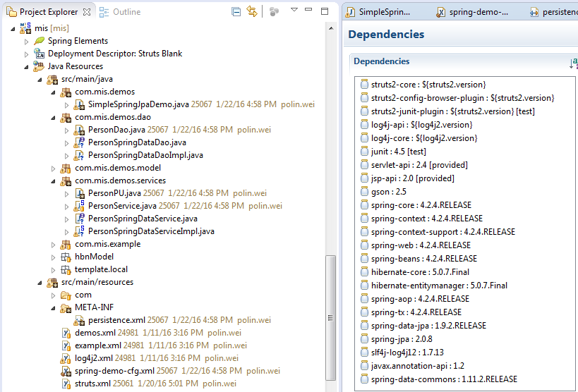578x392 pixels.
Task: Select dependency slf4j-log4j12 : 1.7.13
Action: pyautogui.click(x=407, y=353)
